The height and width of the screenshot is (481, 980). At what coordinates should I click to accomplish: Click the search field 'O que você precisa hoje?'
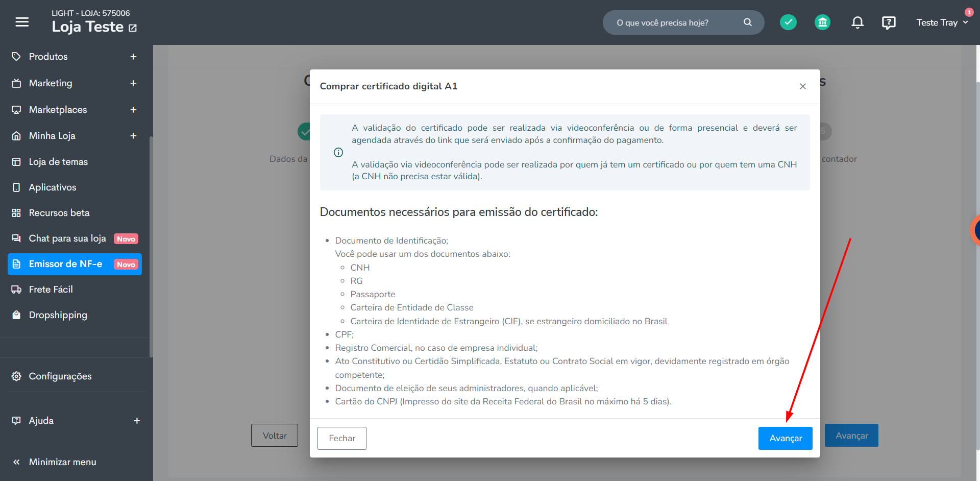point(676,22)
